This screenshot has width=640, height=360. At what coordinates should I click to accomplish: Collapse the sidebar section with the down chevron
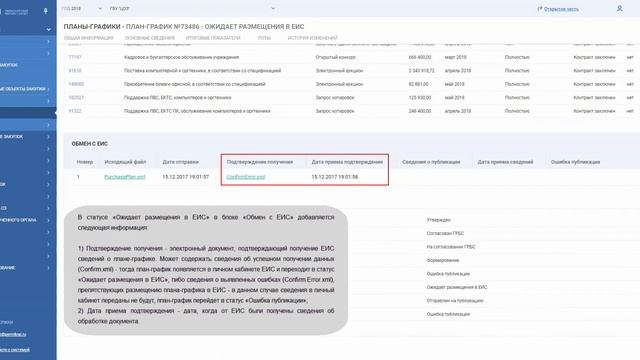click(x=48, y=29)
